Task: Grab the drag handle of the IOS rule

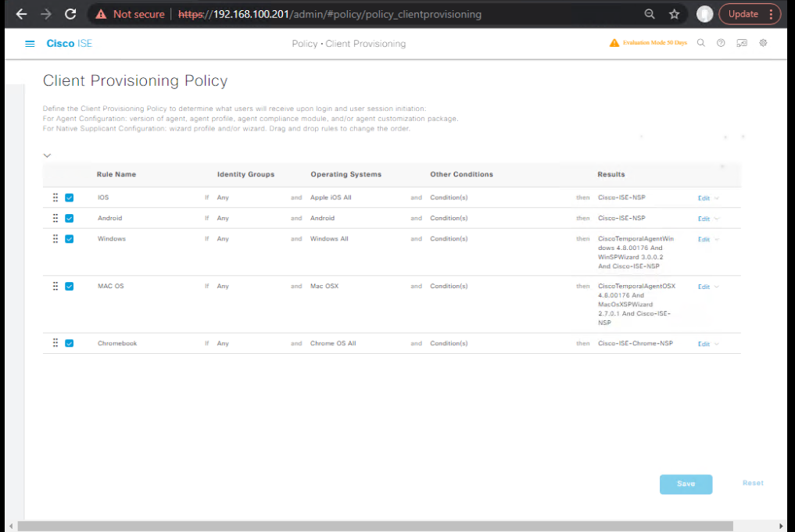Action: pyautogui.click(x=56, y=198)
